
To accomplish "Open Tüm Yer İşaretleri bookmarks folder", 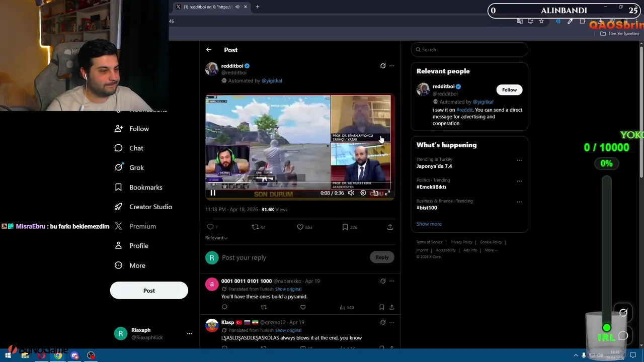I will tap(620, 33).
